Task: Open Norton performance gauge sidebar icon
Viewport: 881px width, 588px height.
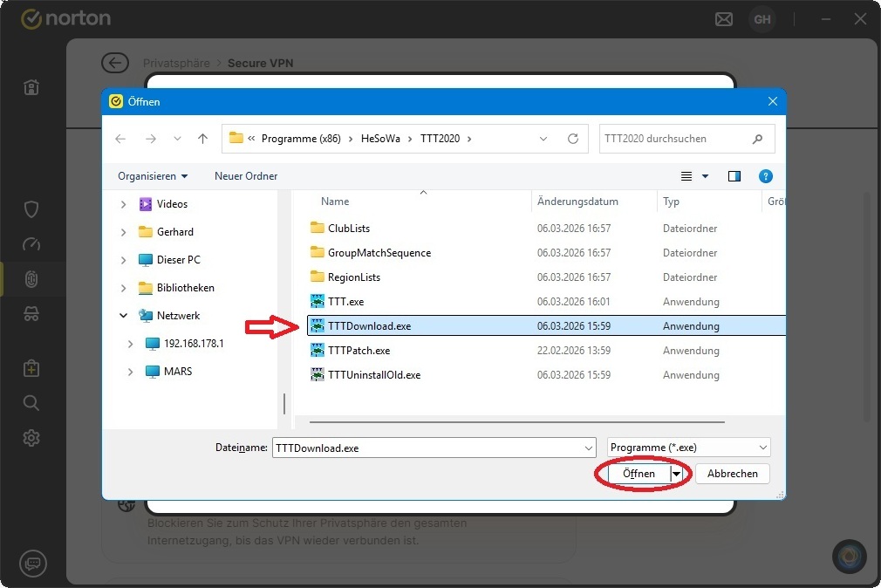Action: 31,244
